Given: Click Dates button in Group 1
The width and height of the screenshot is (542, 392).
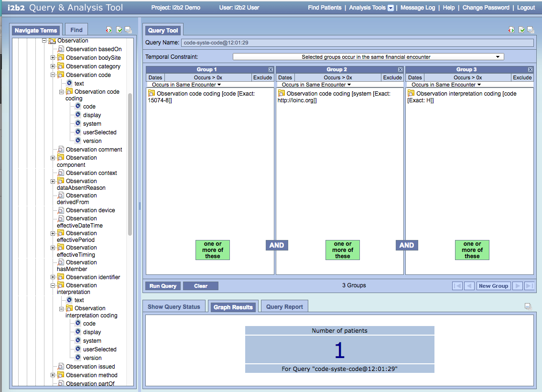Looking at the screenshot, I should (155, 77).
